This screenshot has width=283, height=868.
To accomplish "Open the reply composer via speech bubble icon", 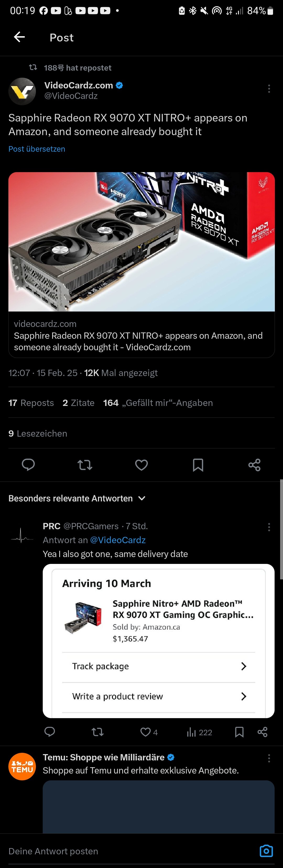I will pos(28,465).
